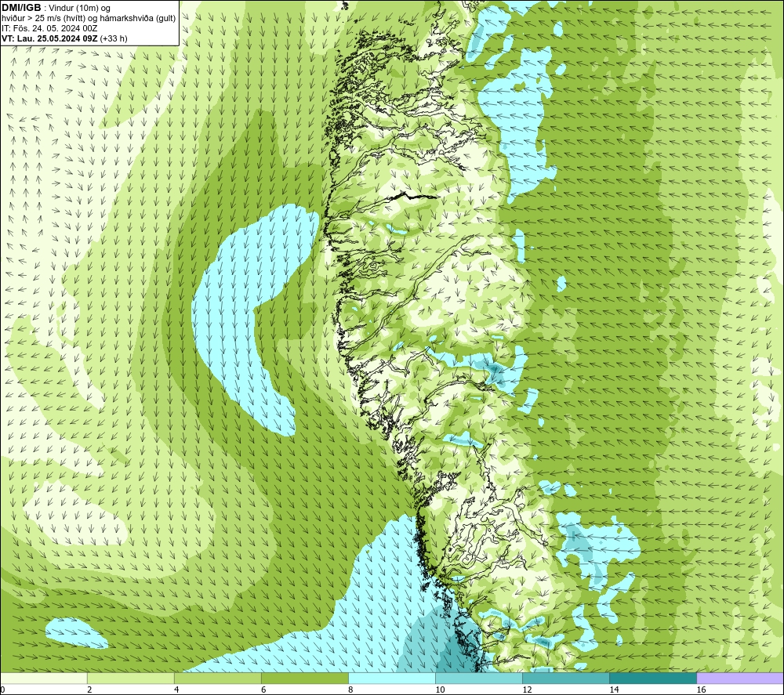Click the turquoise 10–12 m/s legend swatch
Screen dimensions: 784x695
point(478,679)
